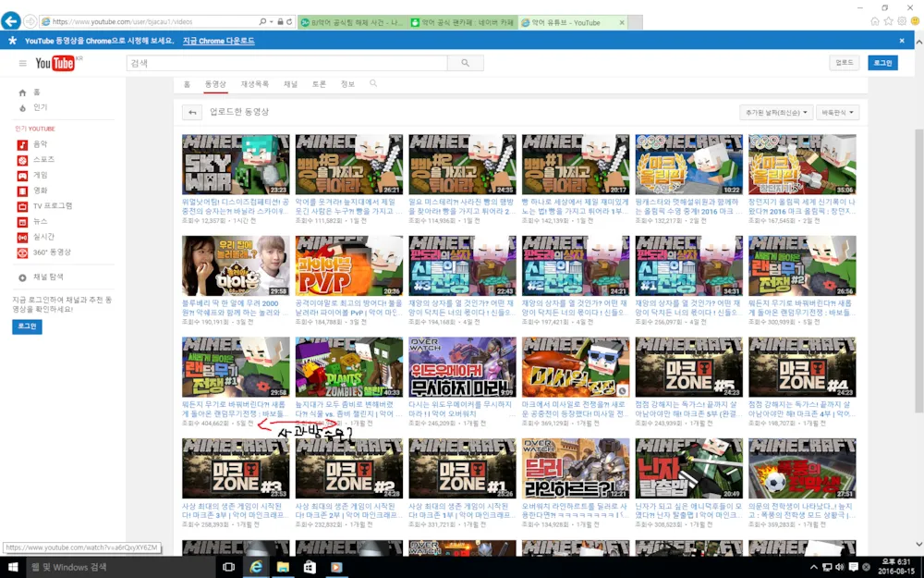This screenshot has width=924, height=578.
Task: Switch to the 홈 channel tab
Action: coord(187,84)
